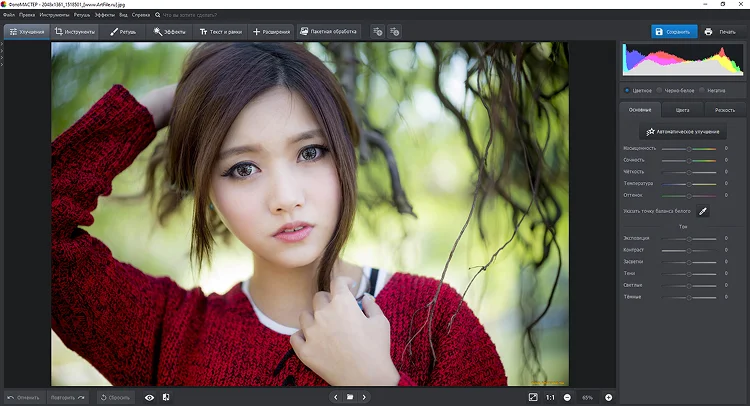750x406 pixels.
Task: Click the zoom in plus icon
Action: 608,397
